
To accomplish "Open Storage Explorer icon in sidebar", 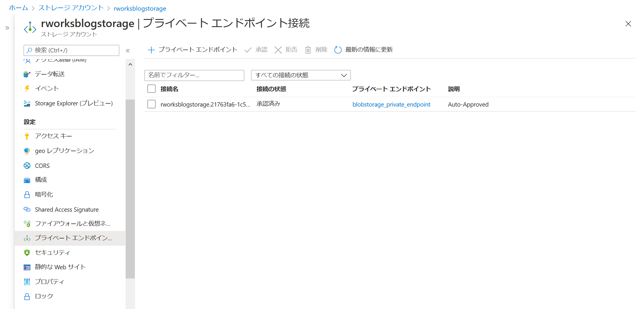I will click(27, 103).
